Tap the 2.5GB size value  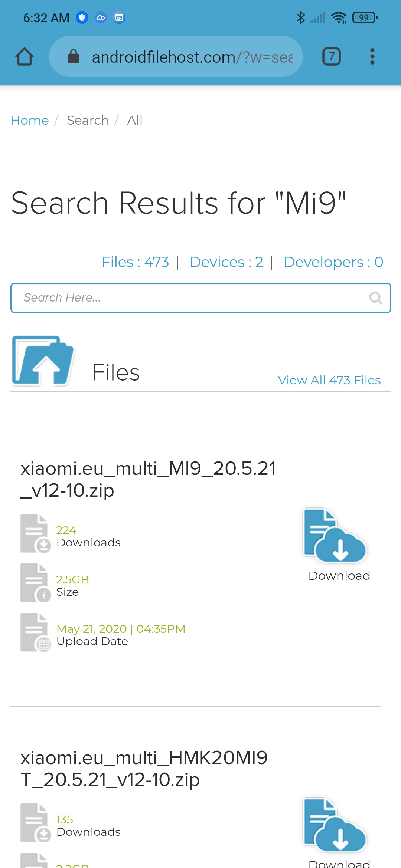pos(72,579)
